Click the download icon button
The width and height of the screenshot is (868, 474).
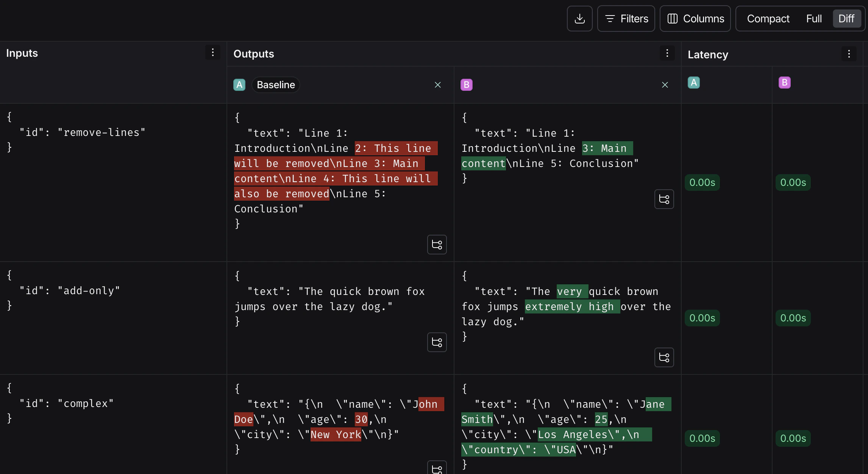pyautogui.click(x=579, y=19)
